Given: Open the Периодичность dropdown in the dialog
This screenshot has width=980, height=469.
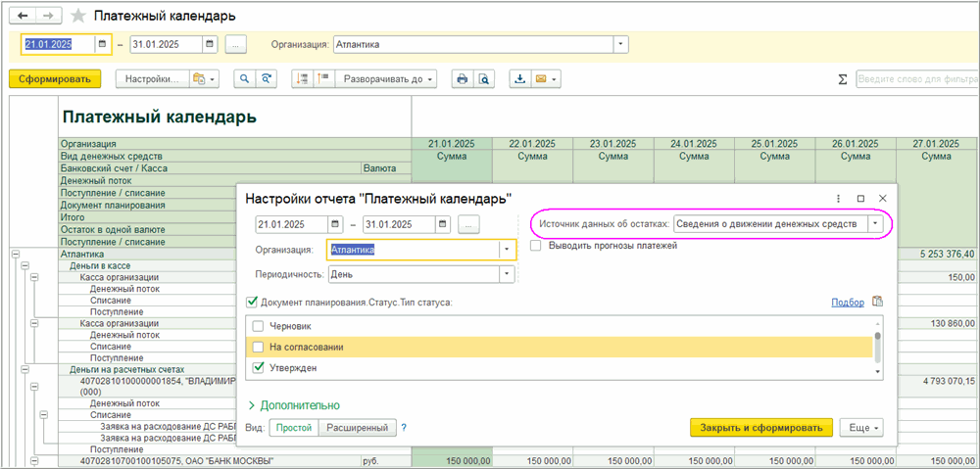Looking at the screenshot, I should 507,274.
